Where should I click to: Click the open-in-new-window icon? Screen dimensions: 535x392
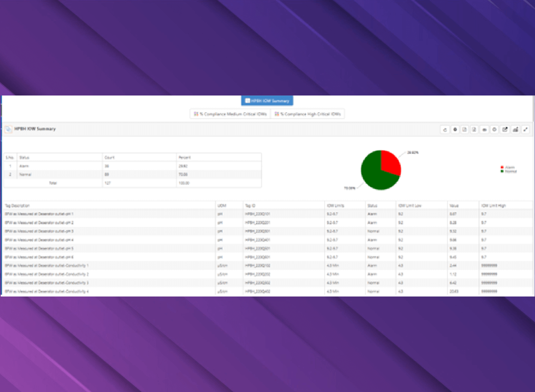pyautogui.click(x=505, y=130)
